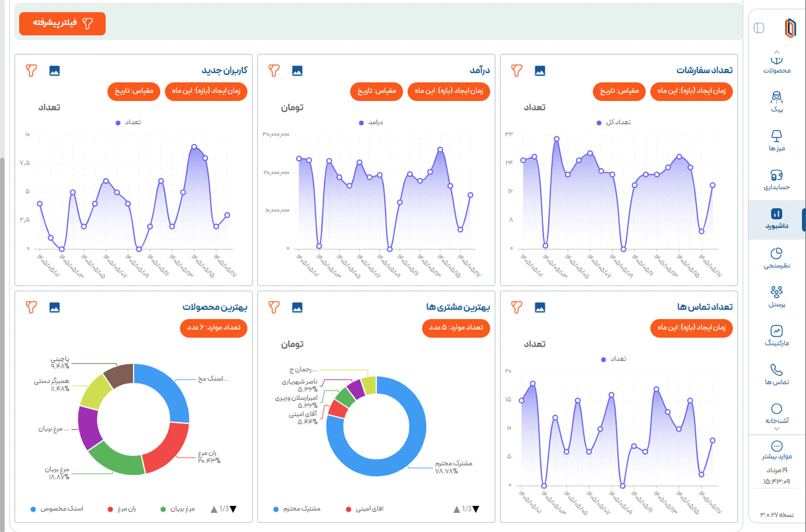Viewport: 806px width, 532px height.
Task: Toggle استک مخصوص legend entry
Action: tap(57, 509)
